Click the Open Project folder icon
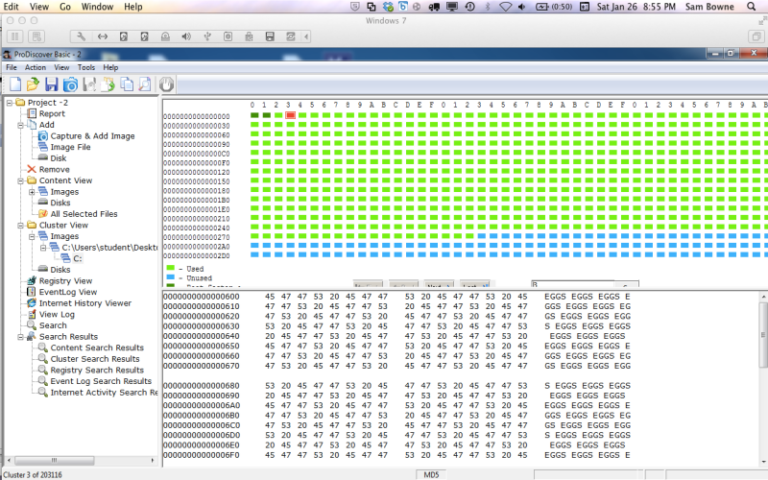 tap(32, 85)
